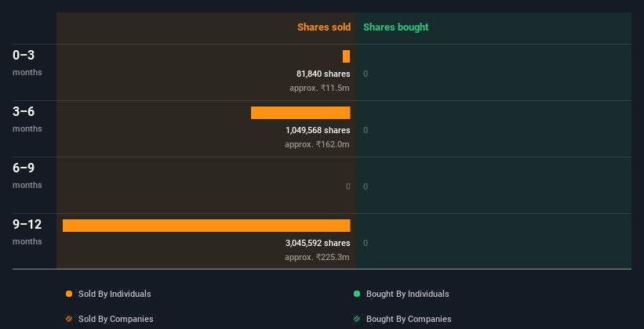The image size is (644, 329).
Task: Click the Shares bought column header
Action: pos(396,27)
